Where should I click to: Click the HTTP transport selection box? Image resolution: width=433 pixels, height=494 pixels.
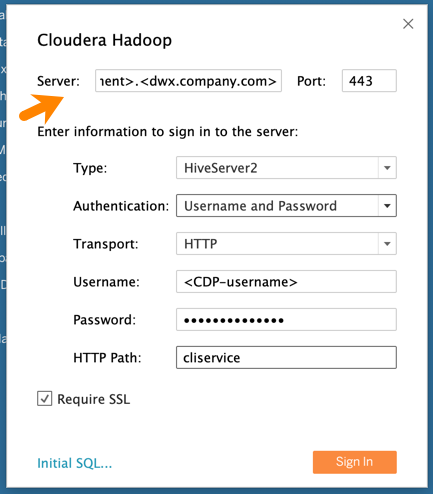(x=277, y=244)
